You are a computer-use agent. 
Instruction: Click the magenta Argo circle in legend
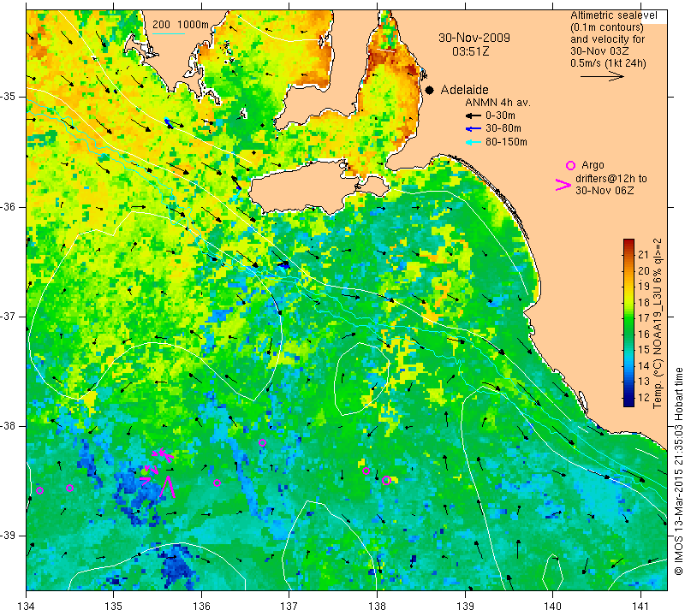570,165
